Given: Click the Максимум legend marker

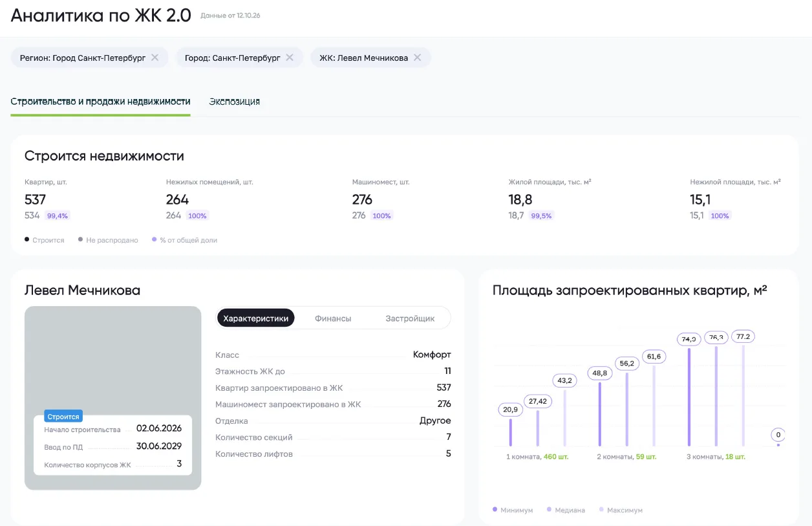Looking at the screenshot, I should point(601,510).
